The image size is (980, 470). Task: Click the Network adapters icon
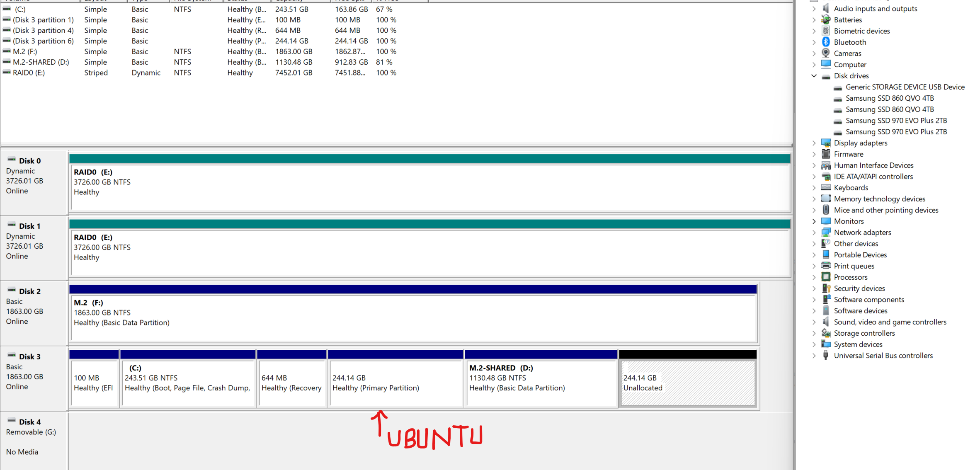826,232
